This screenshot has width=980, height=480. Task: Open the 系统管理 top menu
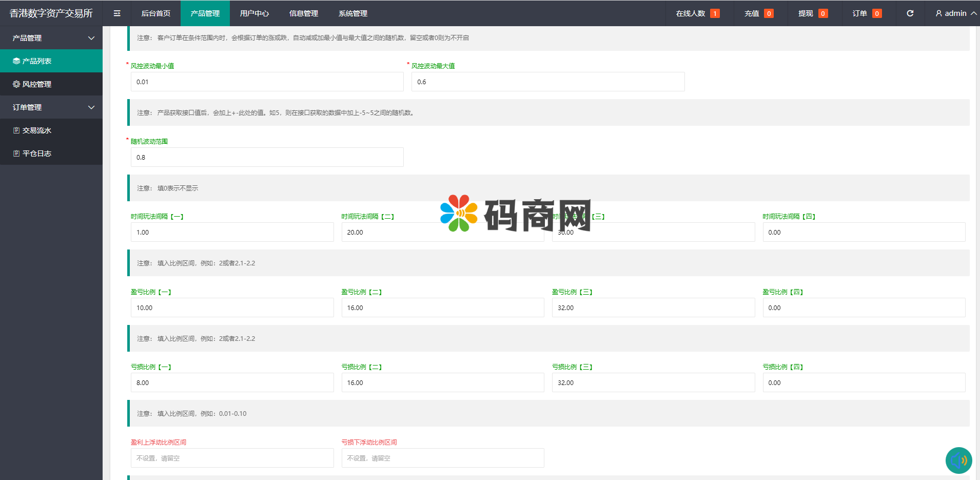352,13
